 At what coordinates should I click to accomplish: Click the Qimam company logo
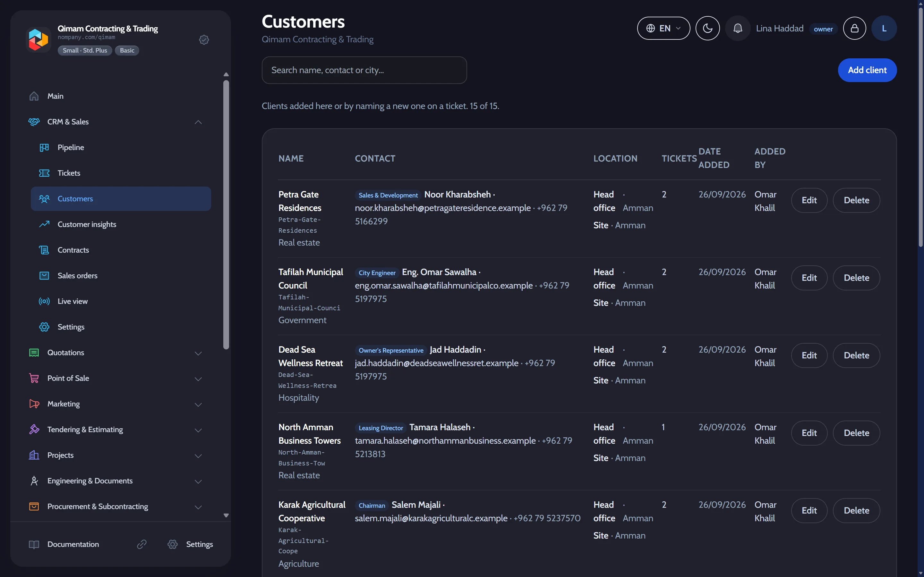[38, 40]
